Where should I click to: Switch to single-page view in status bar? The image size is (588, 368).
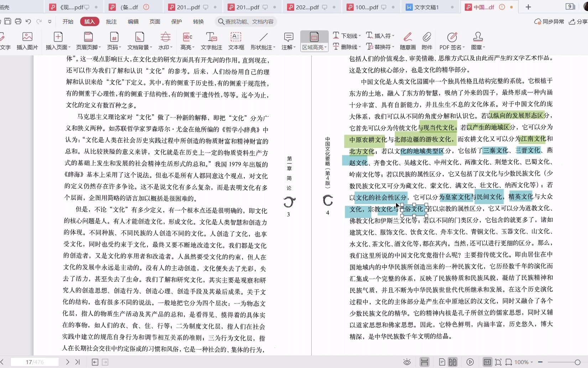coord(442,362)
